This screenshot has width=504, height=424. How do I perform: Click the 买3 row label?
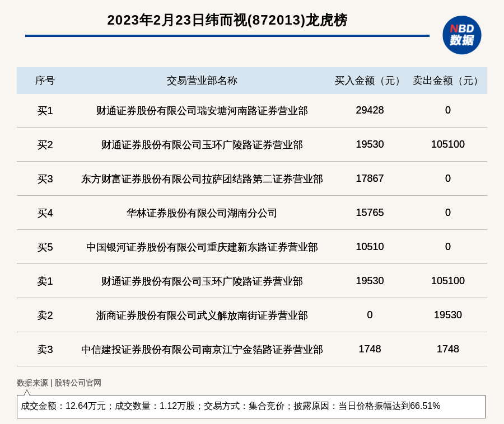pyautogui.click(x=45, y=179)
